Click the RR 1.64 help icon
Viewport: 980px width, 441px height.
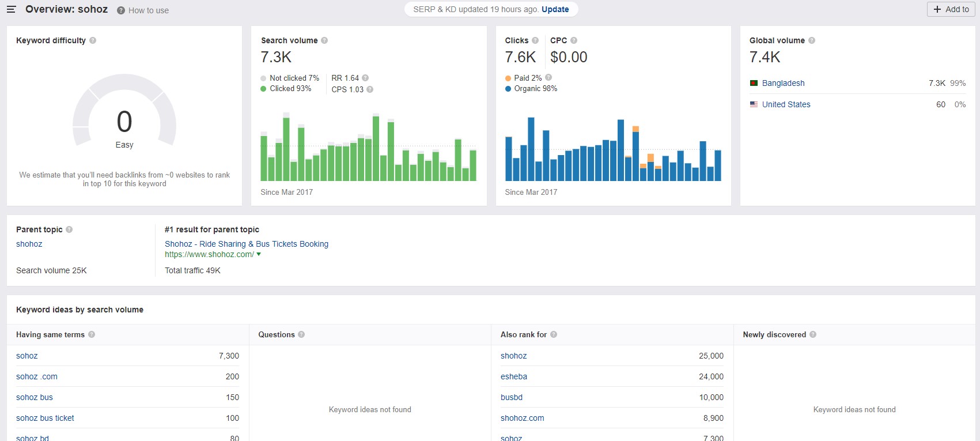coord(365,78)
